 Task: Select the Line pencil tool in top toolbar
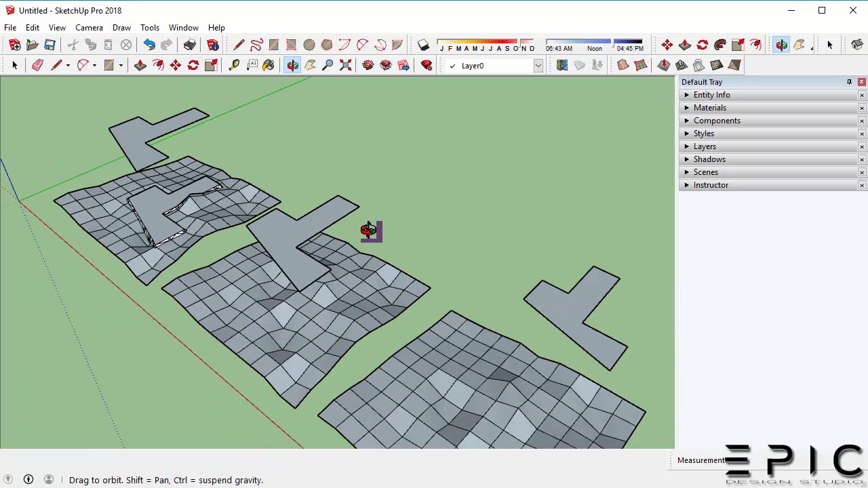pyautogui.click(x=239, y=45)
